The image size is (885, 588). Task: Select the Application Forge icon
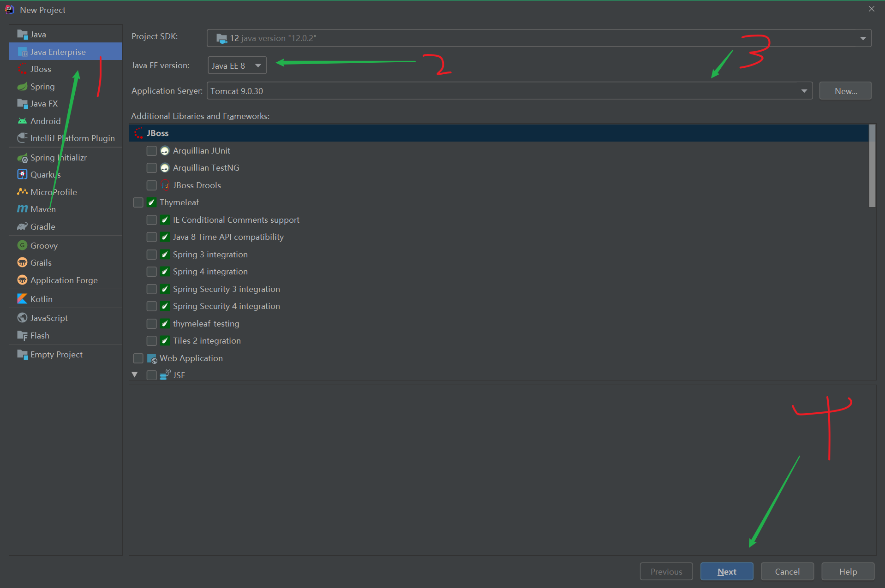22,280
